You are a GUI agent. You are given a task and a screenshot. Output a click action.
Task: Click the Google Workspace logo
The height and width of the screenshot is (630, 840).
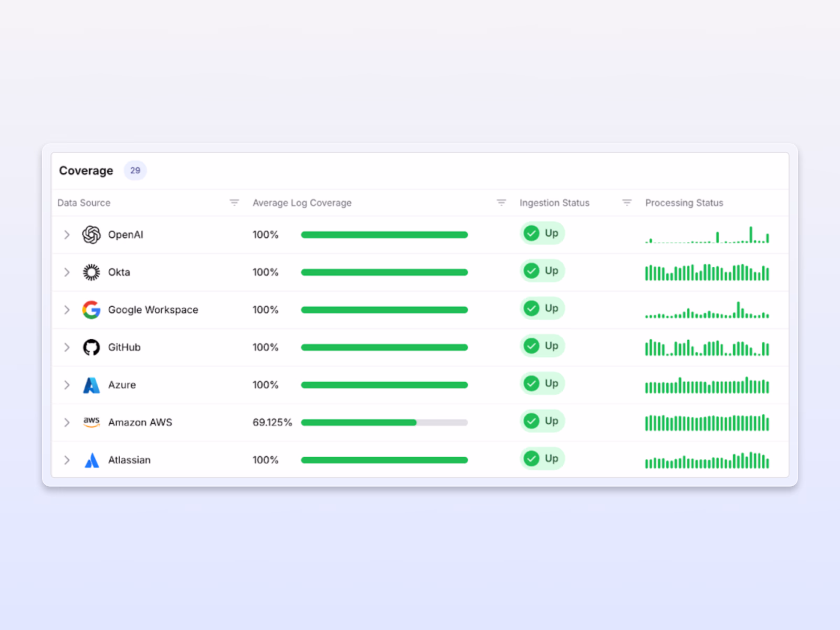[x=91, y=310]
